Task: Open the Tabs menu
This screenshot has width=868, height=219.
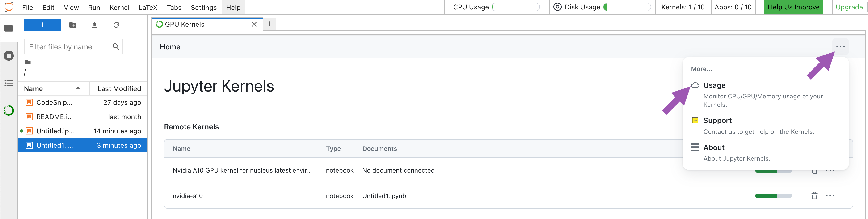Action: tap(174, 7)
